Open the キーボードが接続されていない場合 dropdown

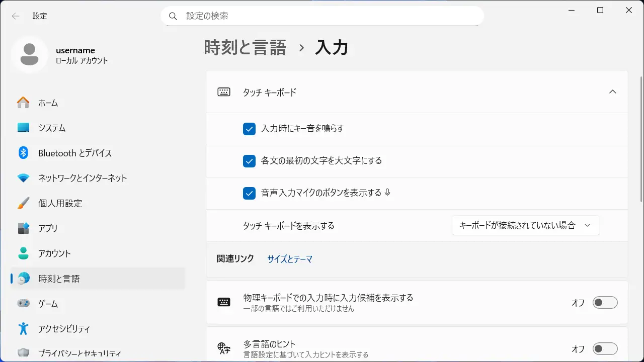point(525,226)
